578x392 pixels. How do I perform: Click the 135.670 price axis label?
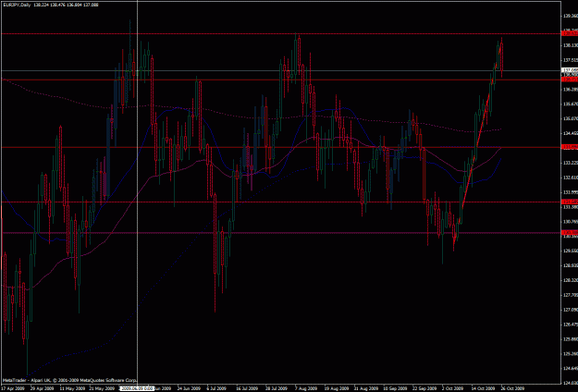pyautogui.click(x=571, y=104)
